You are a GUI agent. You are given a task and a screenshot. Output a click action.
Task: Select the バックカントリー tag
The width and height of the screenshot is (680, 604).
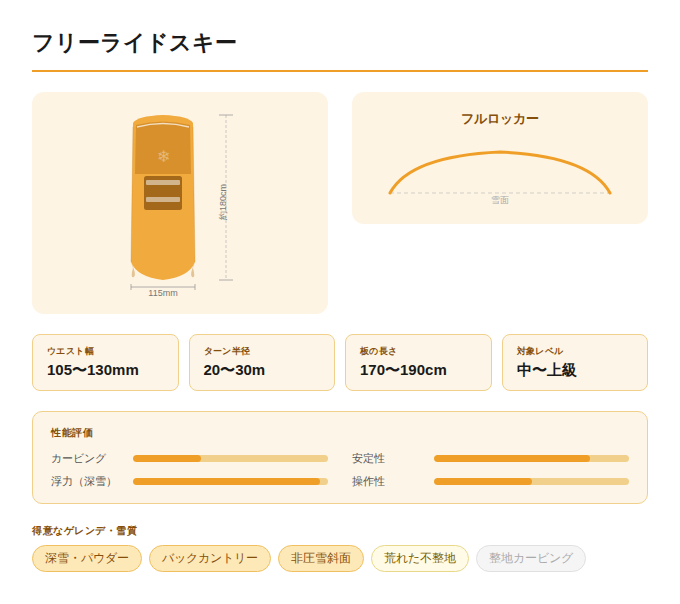[x=210, y=558]
